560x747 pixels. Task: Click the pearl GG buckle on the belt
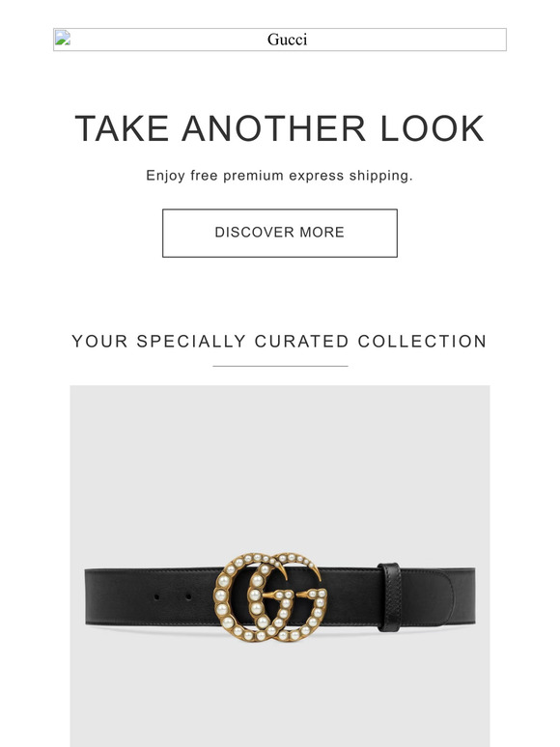[270, 596]
